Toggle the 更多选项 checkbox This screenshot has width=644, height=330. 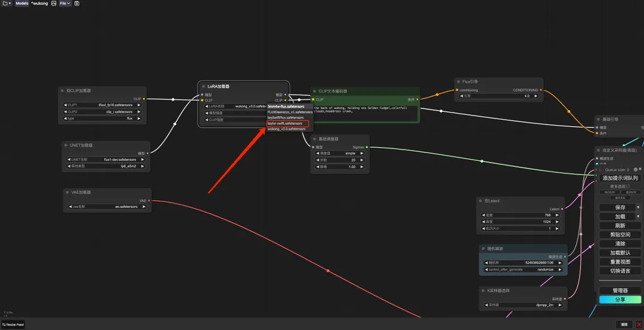[628, 186]
